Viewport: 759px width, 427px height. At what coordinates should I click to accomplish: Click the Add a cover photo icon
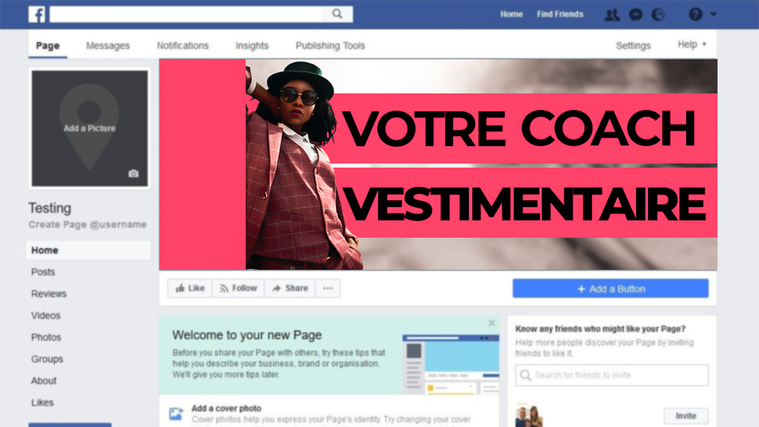point(176,414)
